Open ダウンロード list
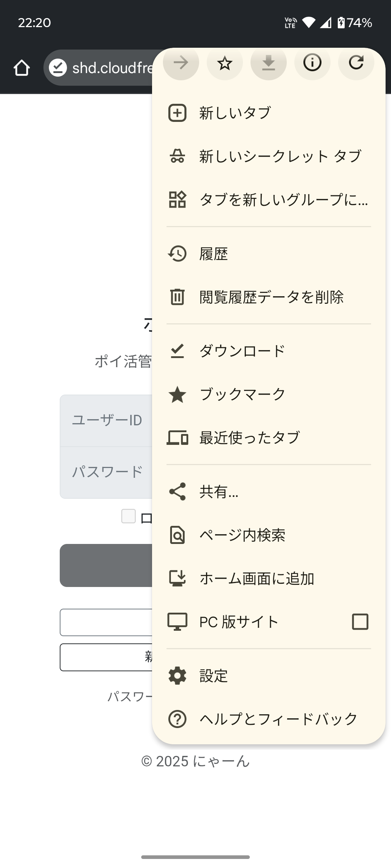Image resolution: width=391 pixels, height=868 pixels. [242, 350]
